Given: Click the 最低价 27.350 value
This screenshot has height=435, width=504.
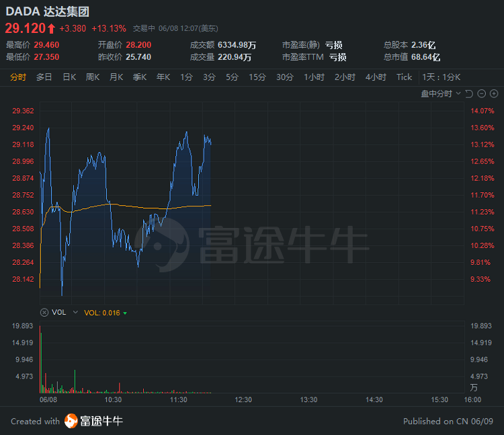Looking at the screenshot, I should pyautogui.click(x=46, y=57).
